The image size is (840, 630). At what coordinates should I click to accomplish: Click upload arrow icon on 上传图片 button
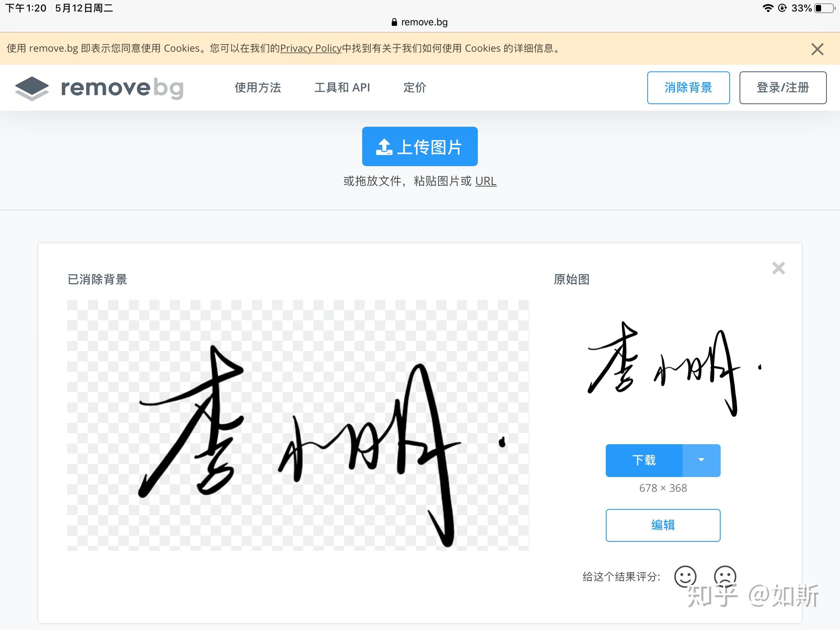(x=384, y=147)
